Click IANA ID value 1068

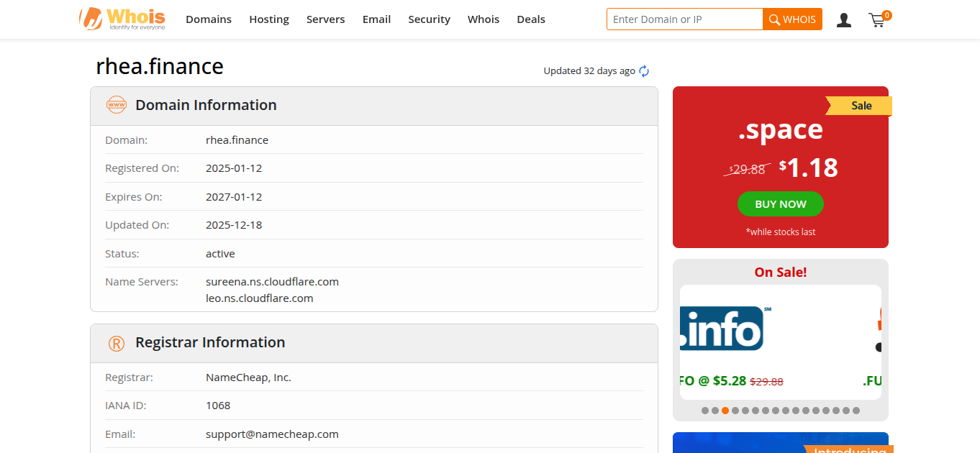coord(218,406)
